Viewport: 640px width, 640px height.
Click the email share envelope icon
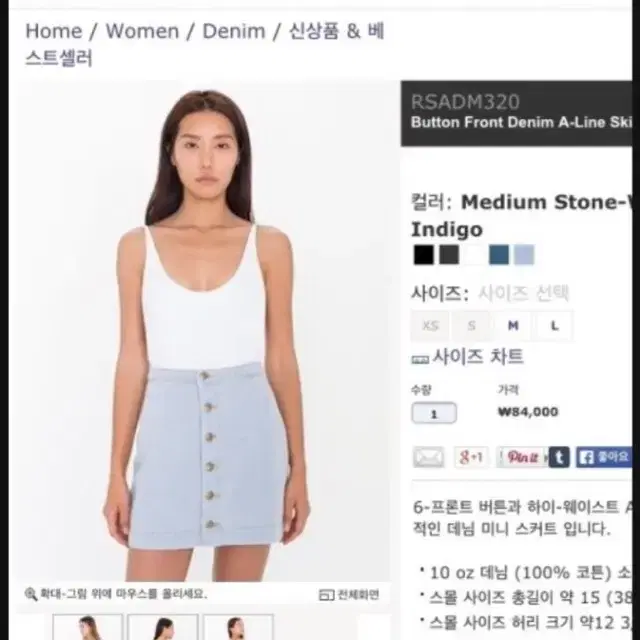(x=429, y=457)
